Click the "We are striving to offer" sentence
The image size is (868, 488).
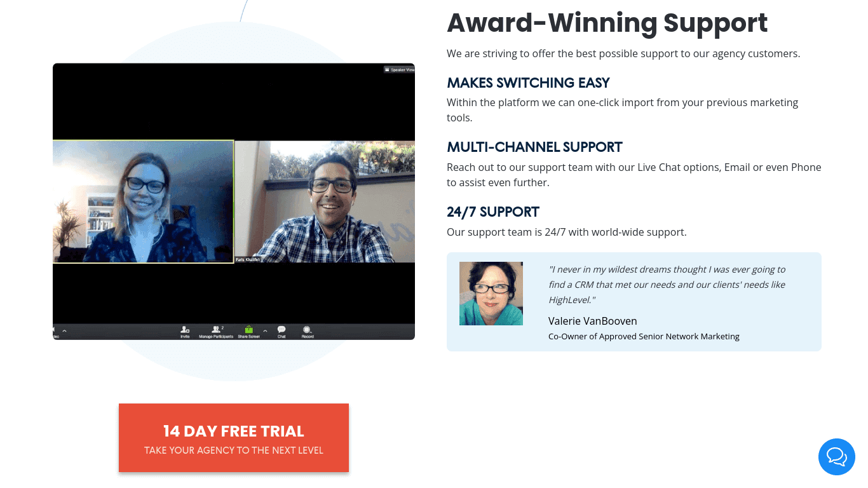coord(623,53)
